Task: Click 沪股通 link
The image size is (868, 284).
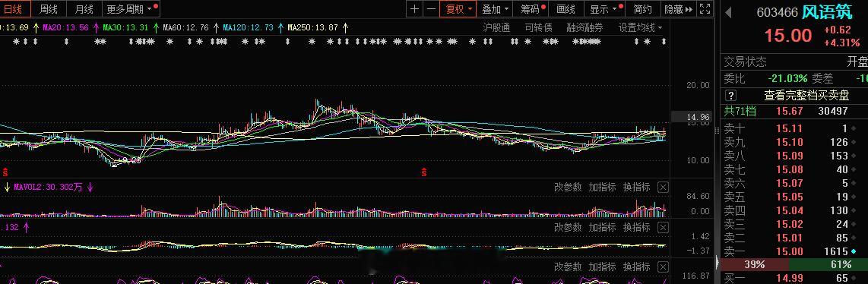Action: pyautogui.click(x=496, y=27)
